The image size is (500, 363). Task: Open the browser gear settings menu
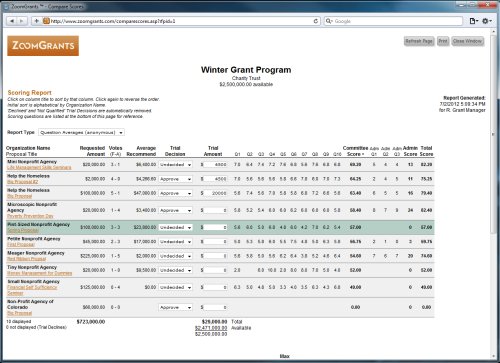point(487,21)
